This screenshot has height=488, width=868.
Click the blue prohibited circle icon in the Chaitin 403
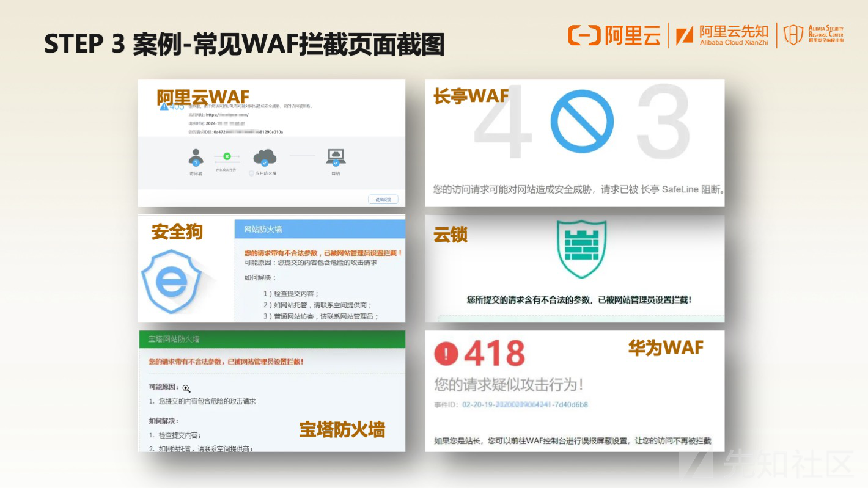pos(582,120)
